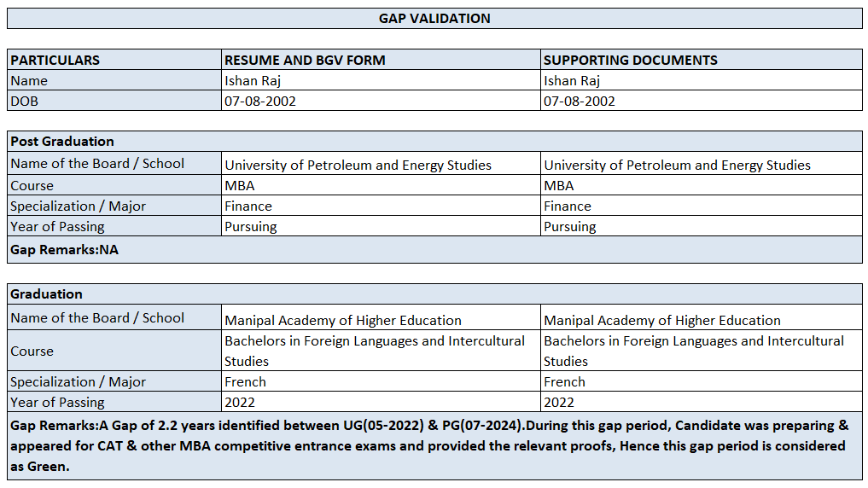868x488 pixels.
Task: Click the Post Graduation section header
Action: click(x=434, y=141)
